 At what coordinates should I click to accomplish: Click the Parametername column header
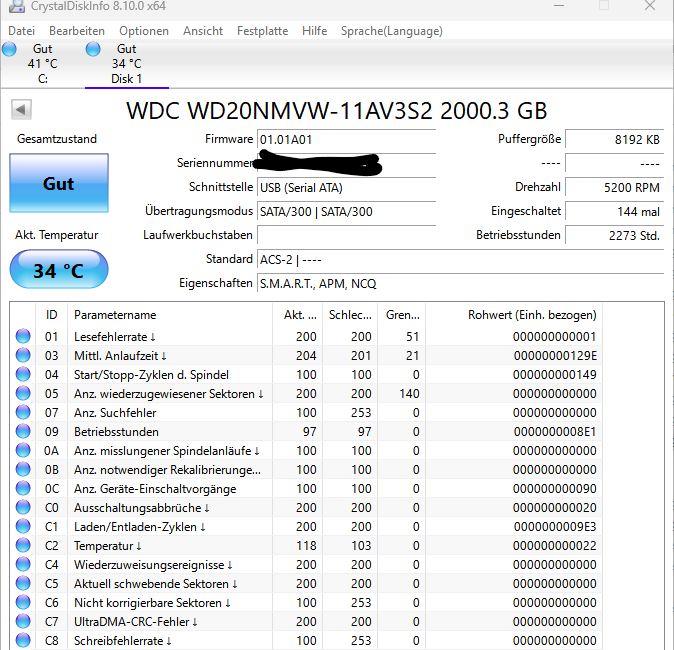170,315
